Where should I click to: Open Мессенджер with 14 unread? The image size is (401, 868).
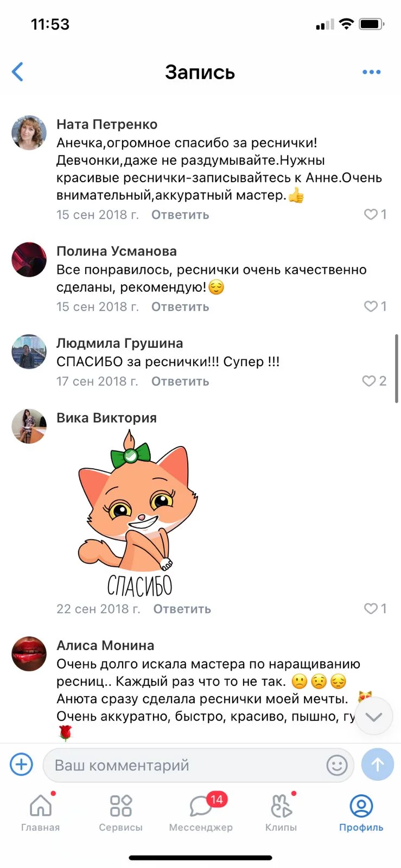(201, 812)
